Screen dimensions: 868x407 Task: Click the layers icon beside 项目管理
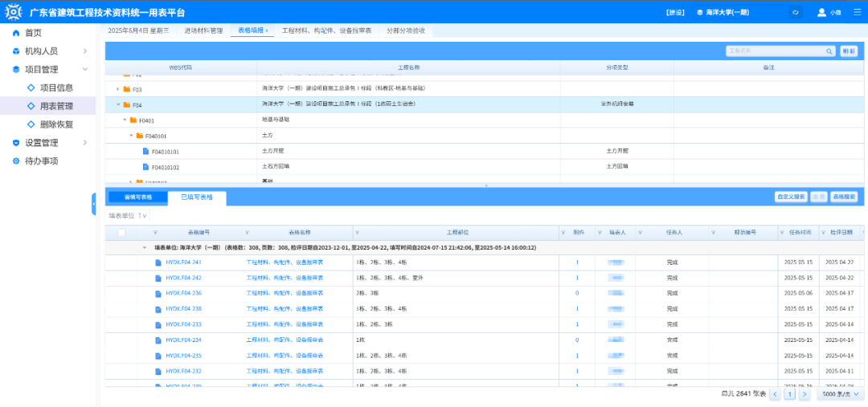pyautogui.click(x=16, y=70)
